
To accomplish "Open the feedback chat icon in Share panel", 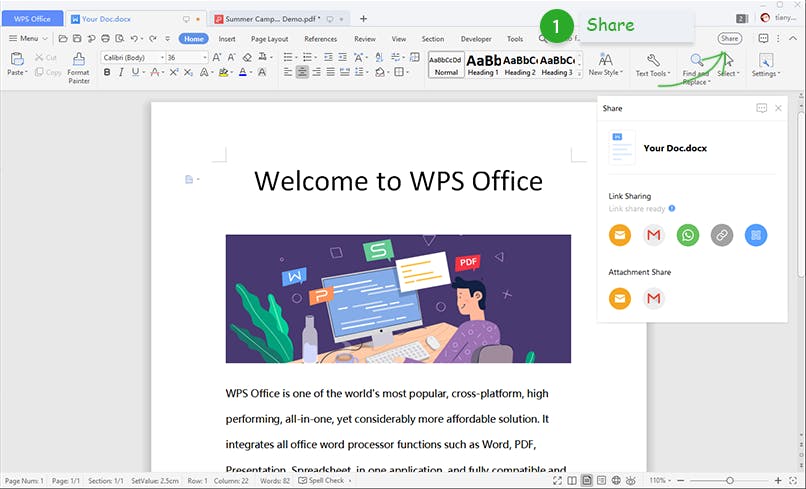I will [761, 108].
